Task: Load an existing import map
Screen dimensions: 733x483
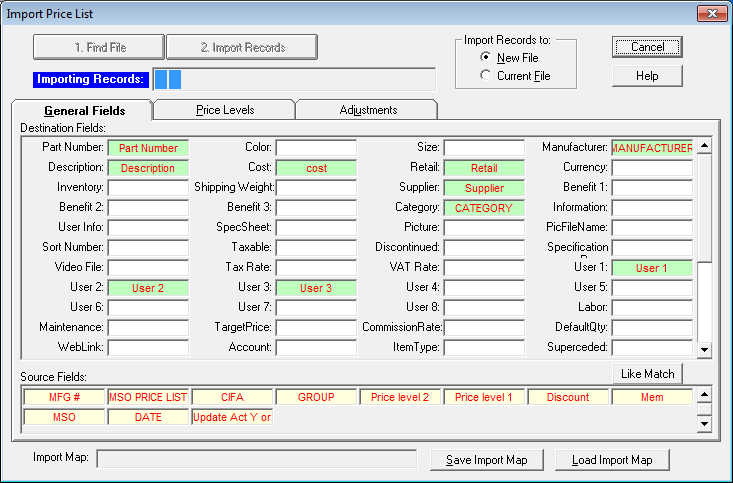Action: [x=612, y=460]
